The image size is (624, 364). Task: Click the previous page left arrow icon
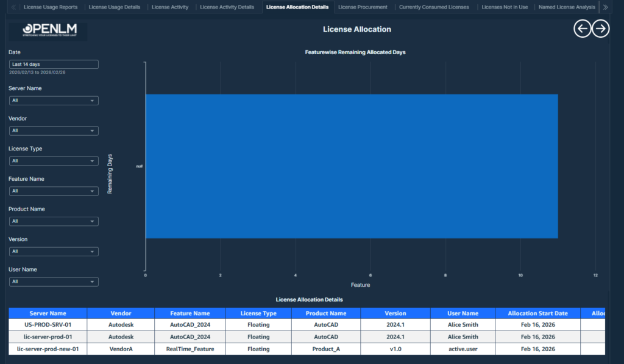coord(583,29)
